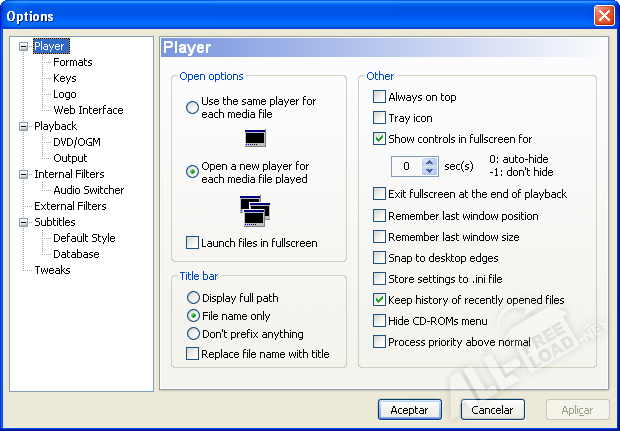Image resolution: width=620 pixels, height=431 pixels.
Task: Open the Formats settings page
Action: pos(72,62)
